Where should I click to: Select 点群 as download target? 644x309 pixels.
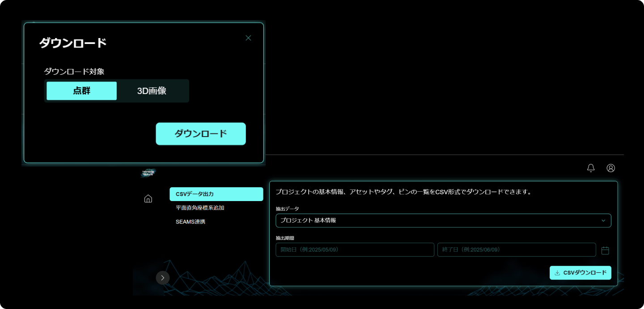(x=82, y=91)
